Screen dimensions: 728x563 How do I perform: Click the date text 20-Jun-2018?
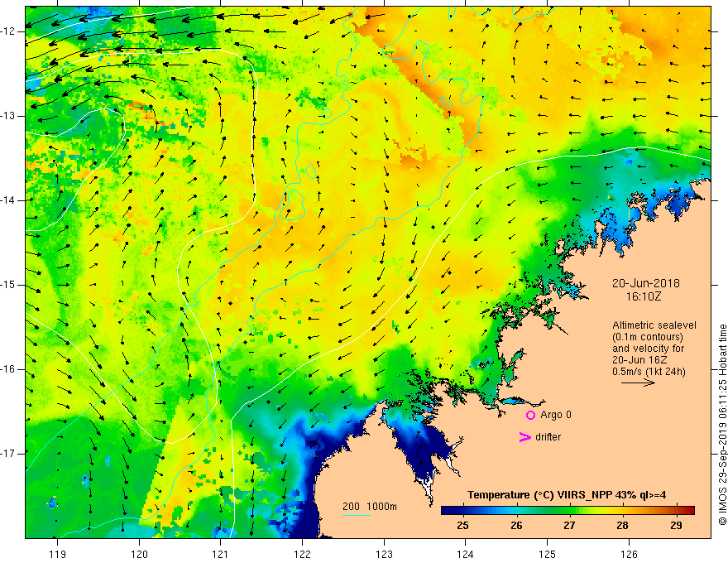click(x=646, y=283)
